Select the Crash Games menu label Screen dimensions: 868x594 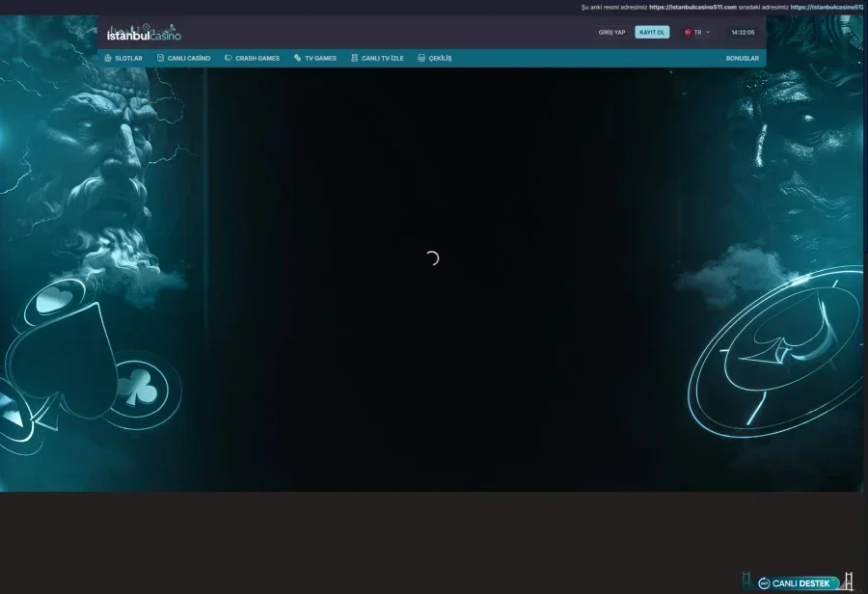click(x=258, y=58)
